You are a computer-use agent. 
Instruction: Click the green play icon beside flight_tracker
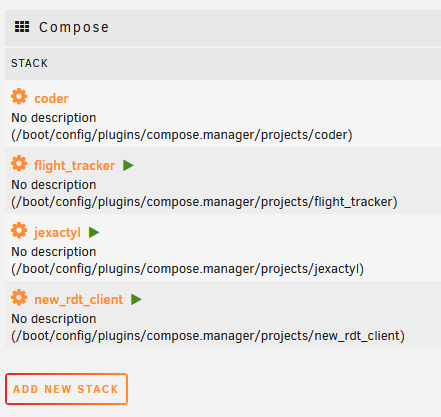(x=128, y=165)
